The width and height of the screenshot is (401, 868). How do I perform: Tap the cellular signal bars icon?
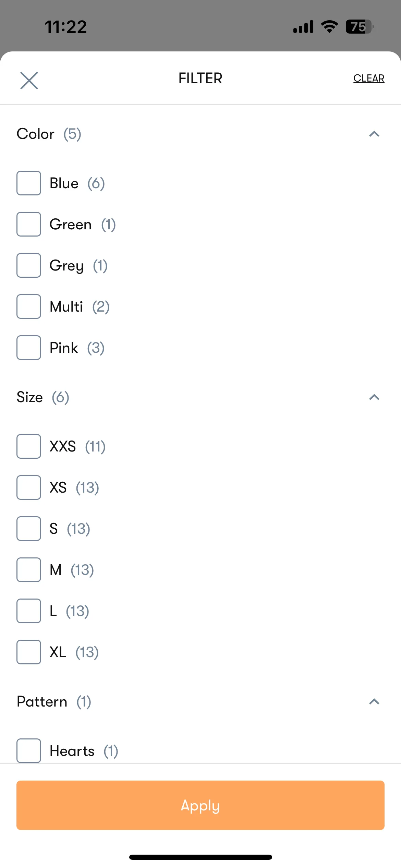point(303,27)
